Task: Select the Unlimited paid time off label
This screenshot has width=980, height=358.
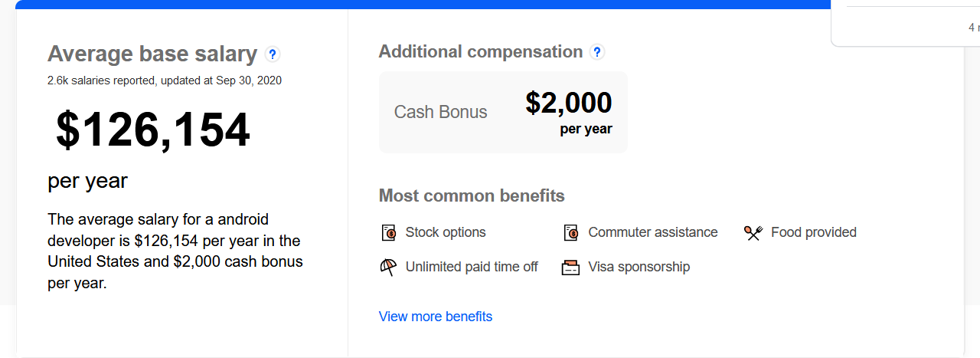Action: [x=472, y=267]
